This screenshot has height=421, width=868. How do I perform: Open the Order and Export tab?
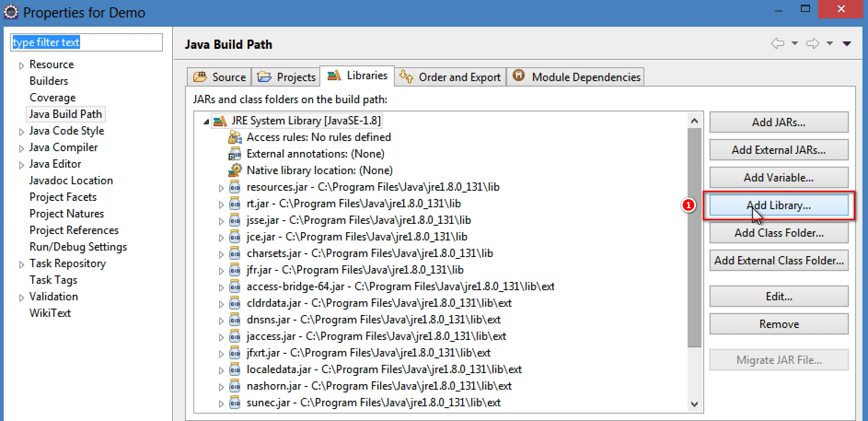[451, 77]
